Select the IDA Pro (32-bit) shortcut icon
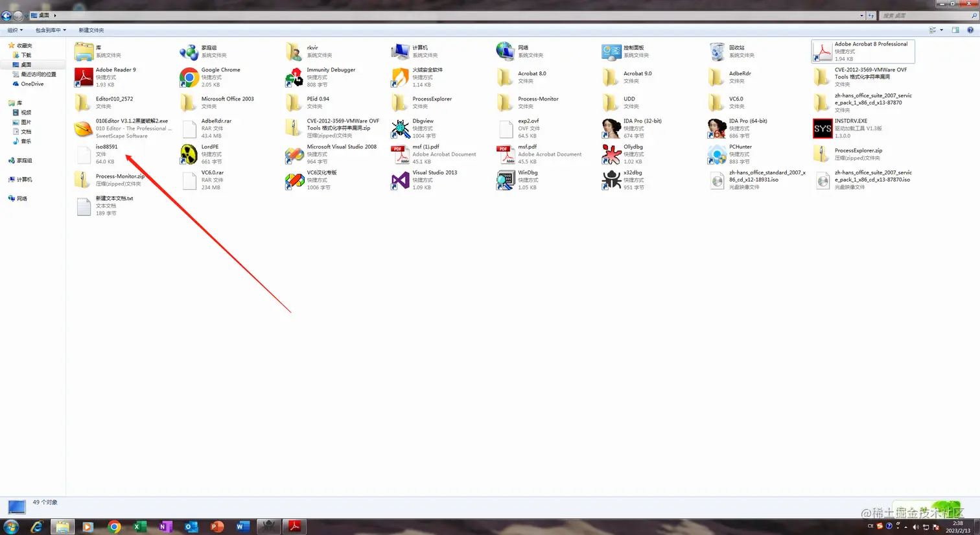Viewport: 980px width, 535px height. click(x=611, y=128)
